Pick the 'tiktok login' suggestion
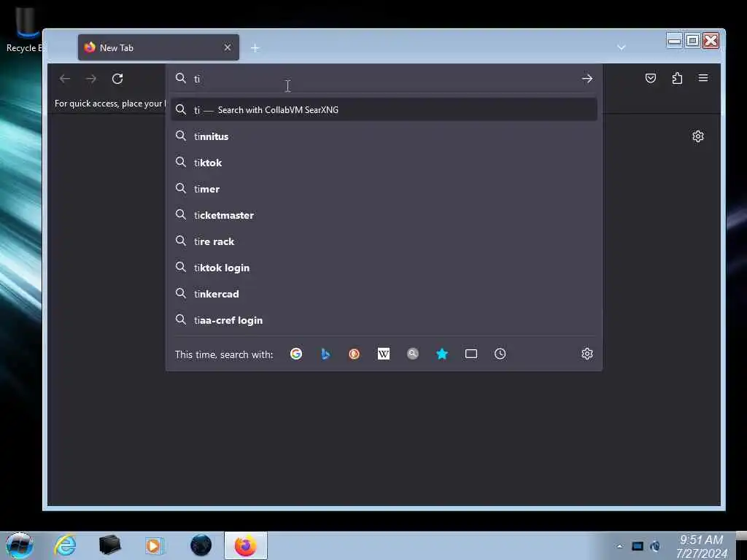This screenshot has width=747, height=560. [x=384, y=268]
